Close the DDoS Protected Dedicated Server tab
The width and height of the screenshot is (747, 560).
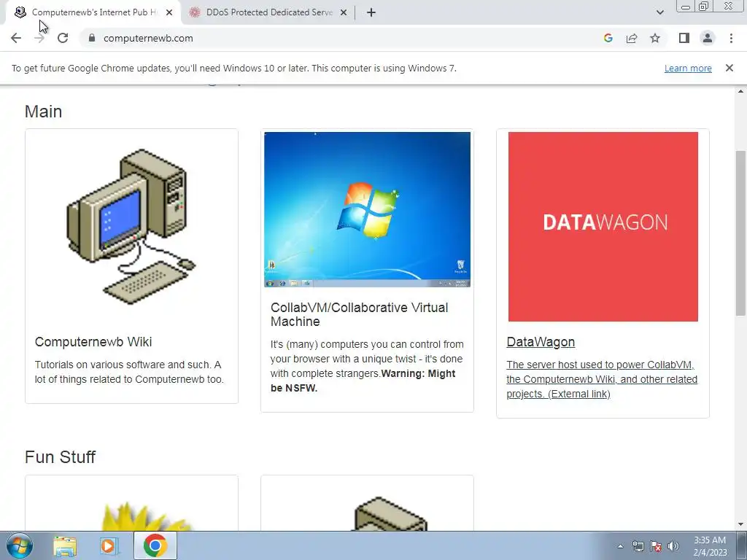pos(344,13)
